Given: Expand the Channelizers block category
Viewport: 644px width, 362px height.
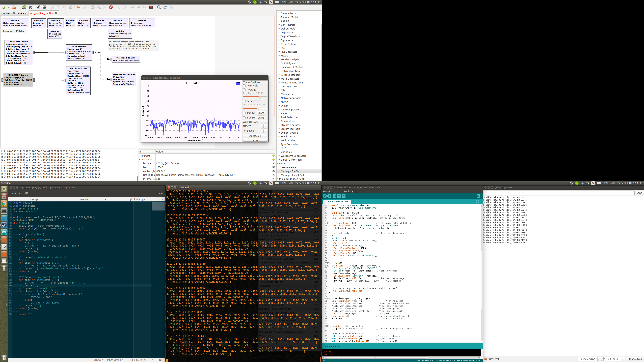Looking at the screenshot, I should click(279, 13).
